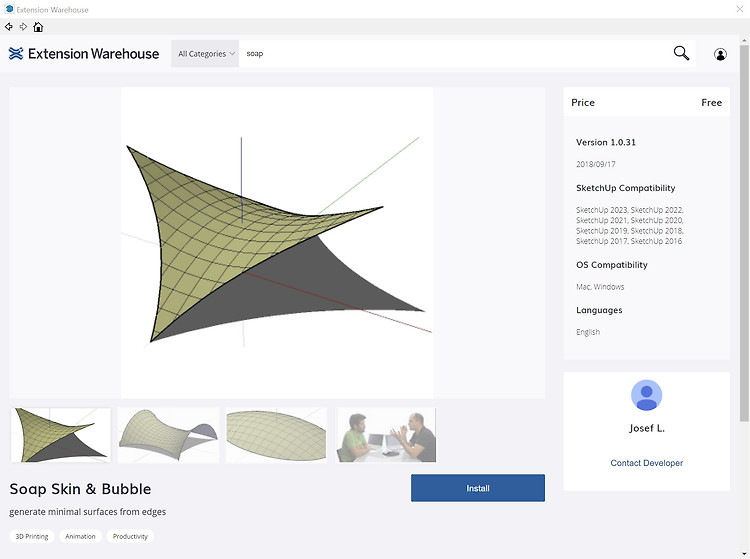The height and width of the screenshot is (559, 750).
Task: Open Josef L. developer name
Action: 647,428
